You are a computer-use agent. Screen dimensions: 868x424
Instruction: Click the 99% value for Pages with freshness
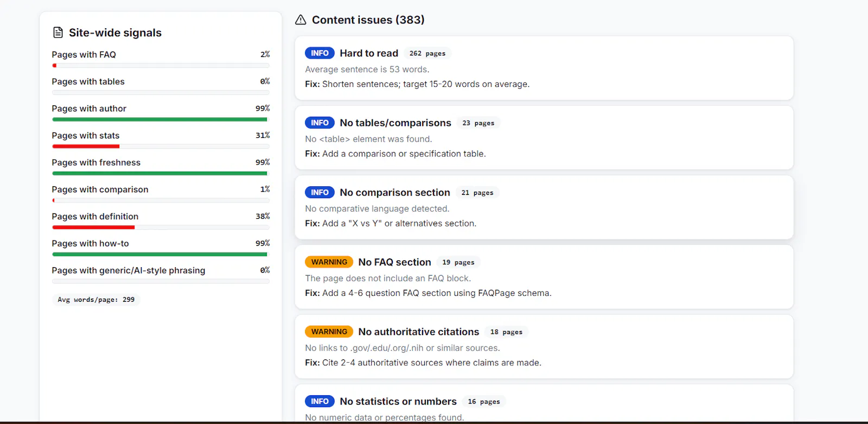(x=263, y=162)
